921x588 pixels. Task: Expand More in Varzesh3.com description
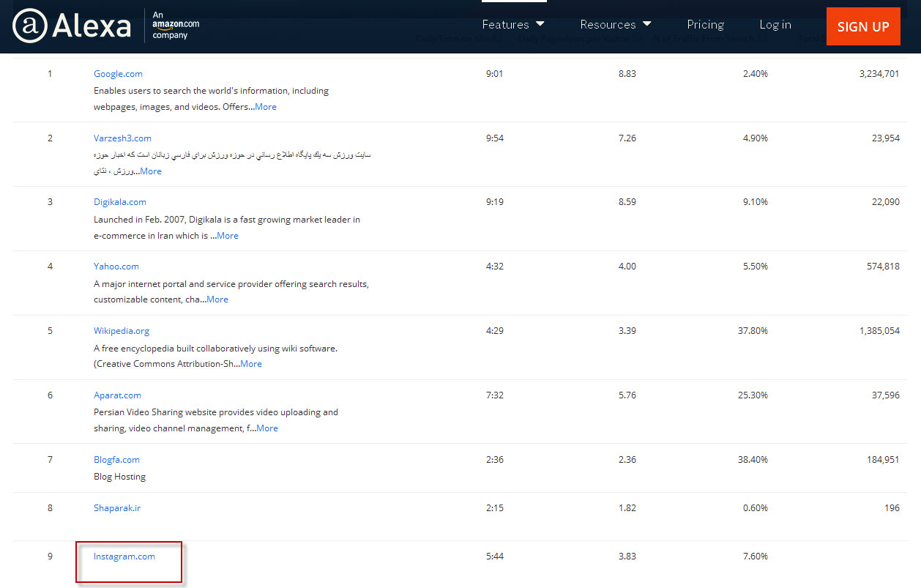151,171
